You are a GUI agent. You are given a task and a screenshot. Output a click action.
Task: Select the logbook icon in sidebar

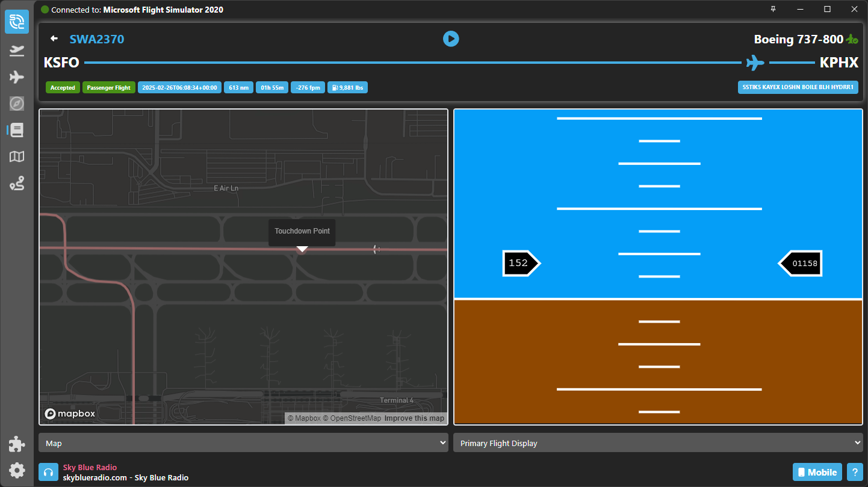17,130
